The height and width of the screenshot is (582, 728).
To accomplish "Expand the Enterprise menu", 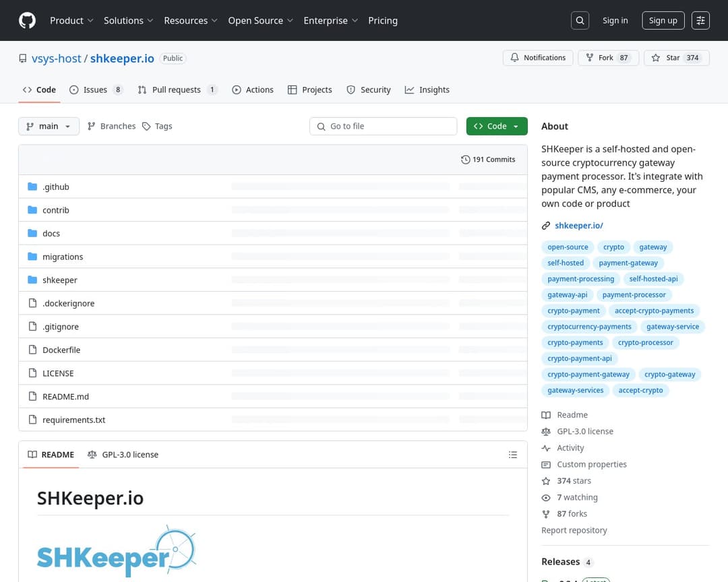I will pyautogui.click(x=330, y=20).
